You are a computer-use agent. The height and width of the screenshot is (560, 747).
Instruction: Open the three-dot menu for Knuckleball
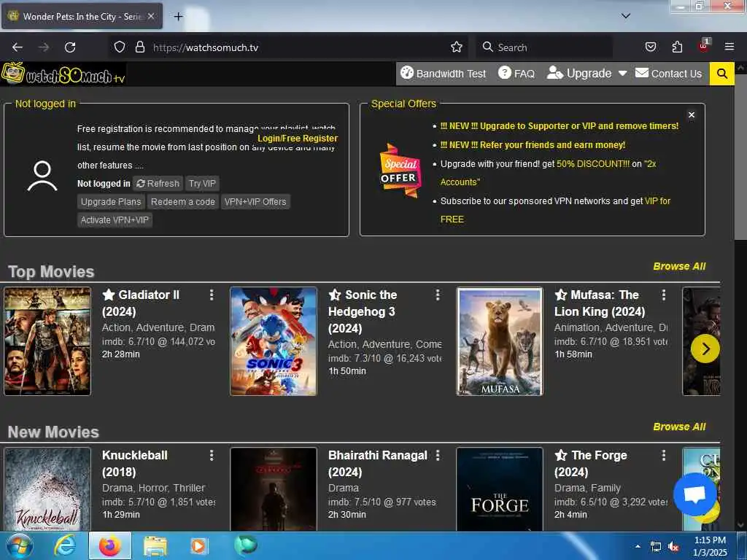click(212, 456)
